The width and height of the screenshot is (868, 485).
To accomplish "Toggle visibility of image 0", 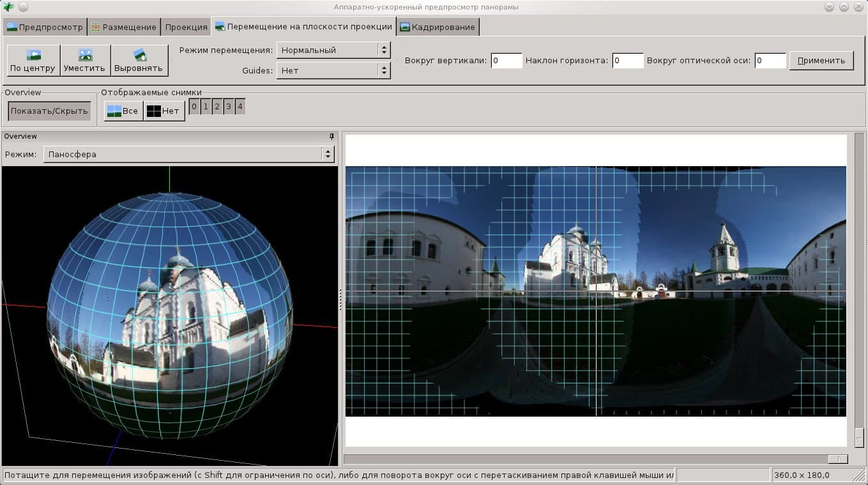I will tap(194, 107).
